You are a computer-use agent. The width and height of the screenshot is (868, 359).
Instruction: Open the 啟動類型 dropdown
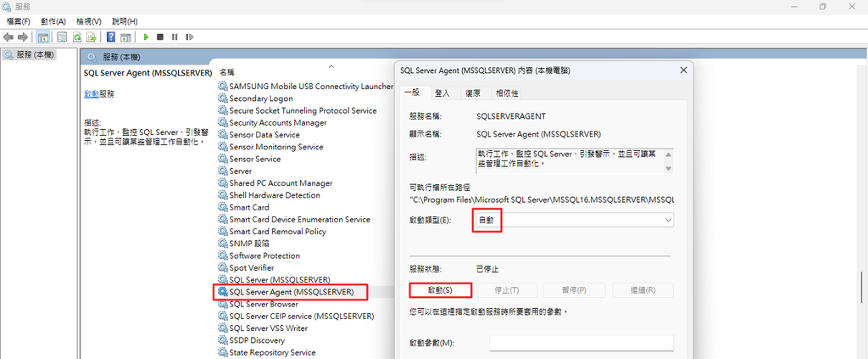(x=574, y=220)
